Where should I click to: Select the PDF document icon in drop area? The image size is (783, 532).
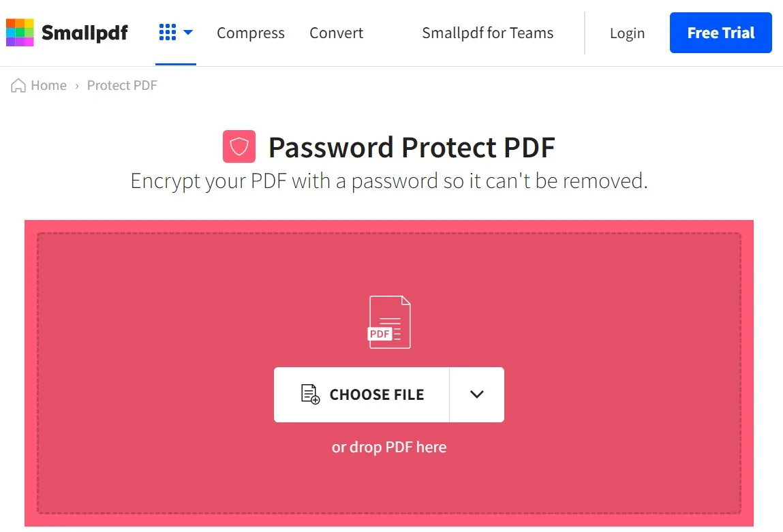[x=389, y=322]
